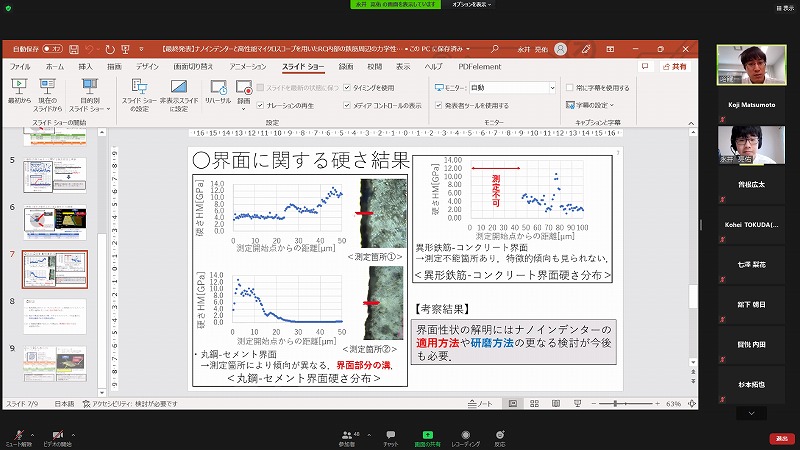Viewport: 800px width, 450px height.
Task: Open Zoom オプションを表示 dropdown
Action: click(471, 5)
